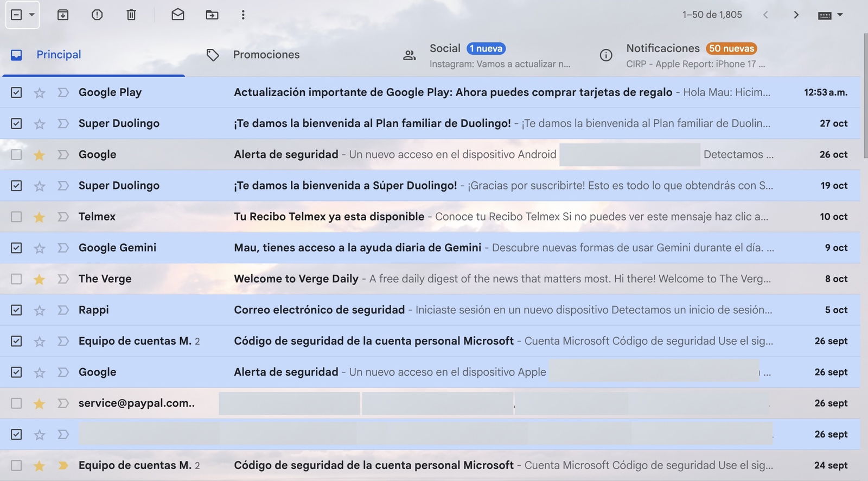Click 'Super Duolingo' sender on 19 oct row
868x481 pixels.
pos(119,186)
